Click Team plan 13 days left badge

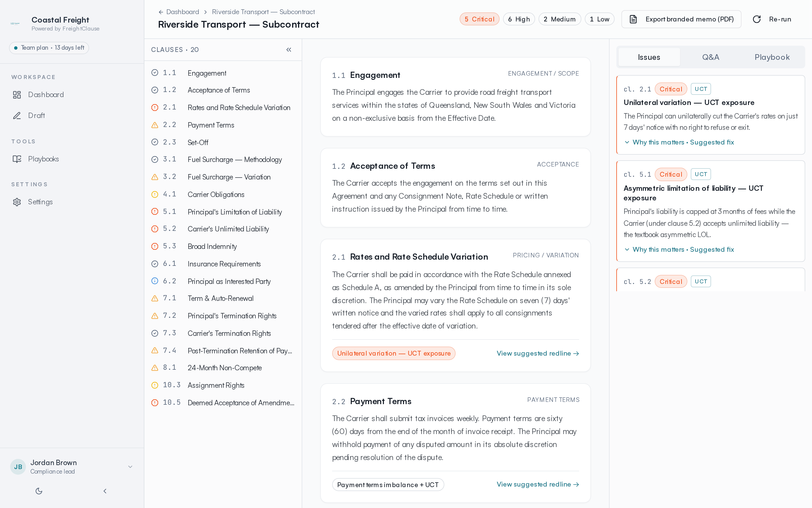click(49, 48)
